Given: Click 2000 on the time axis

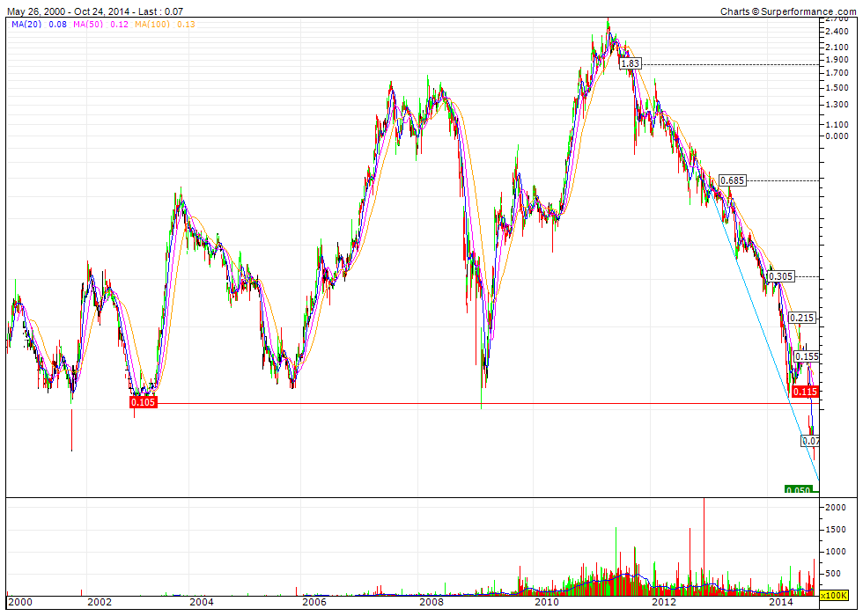Looking at the screenshot, I should [x=19, y=603].
